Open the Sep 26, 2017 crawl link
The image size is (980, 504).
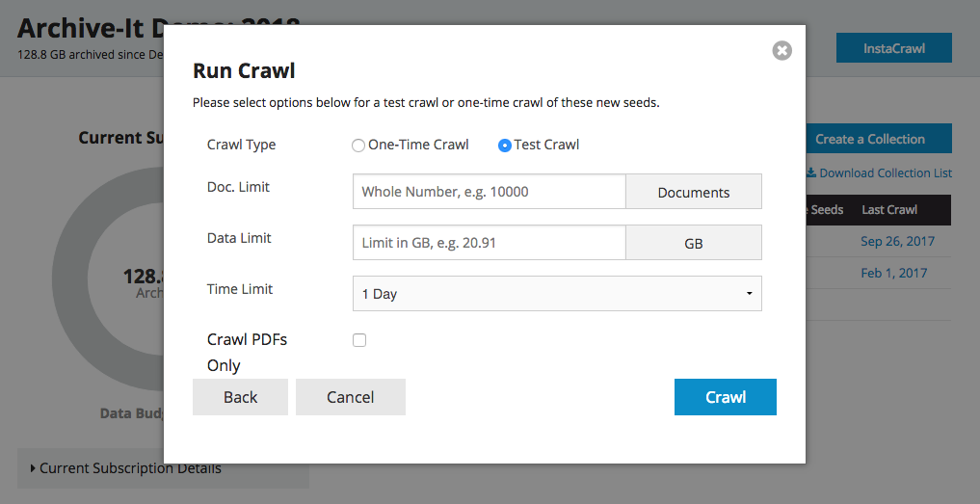[897, 241]
